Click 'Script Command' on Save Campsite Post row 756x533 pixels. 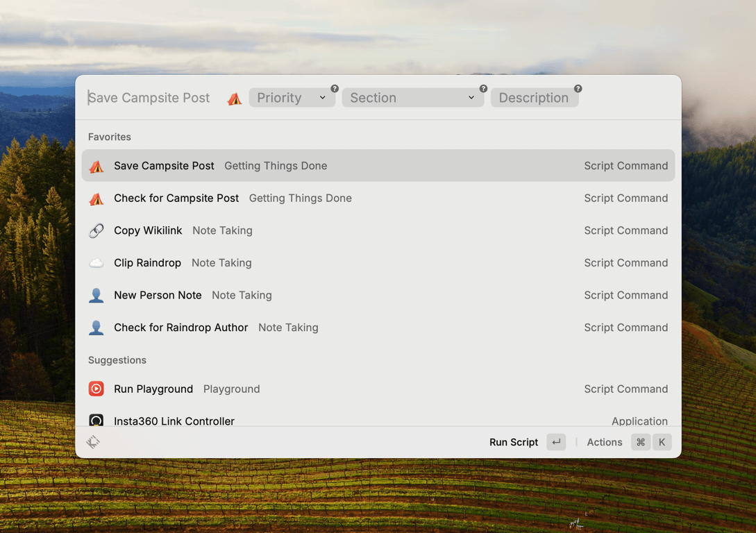click(x=625, y=166)
